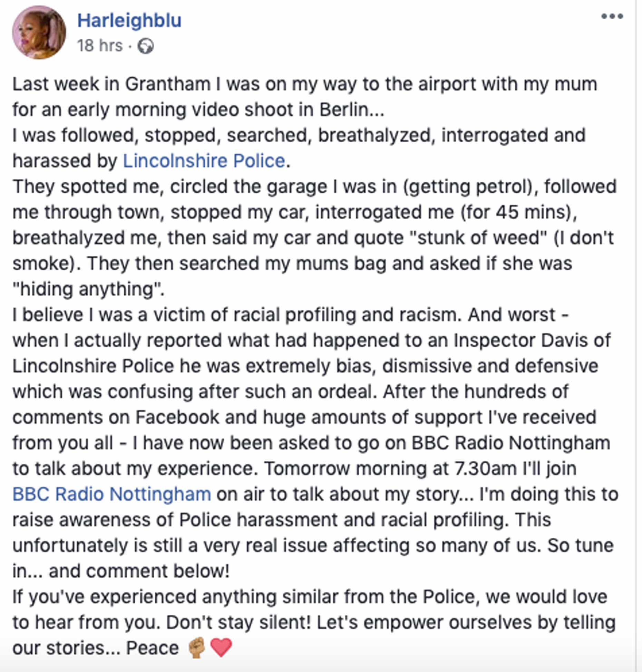Open Harleighblu's profile picture

[x=39, y=32]
